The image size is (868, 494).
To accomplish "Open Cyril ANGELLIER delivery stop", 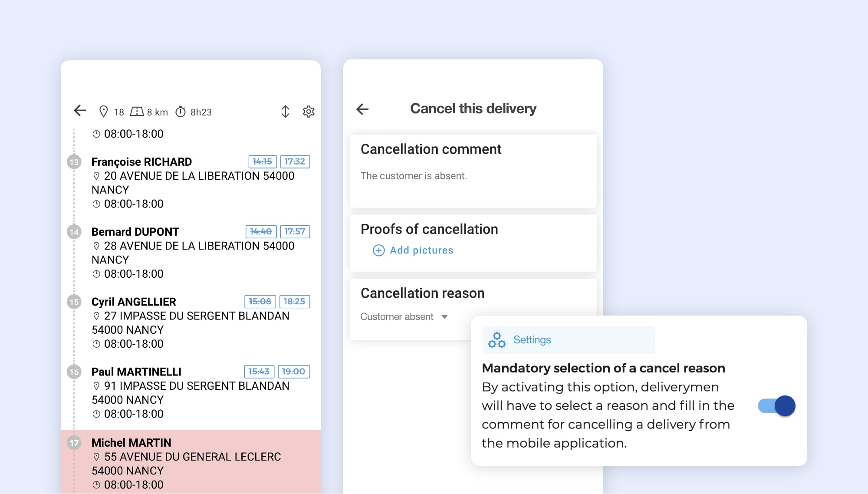I will 134,302.
